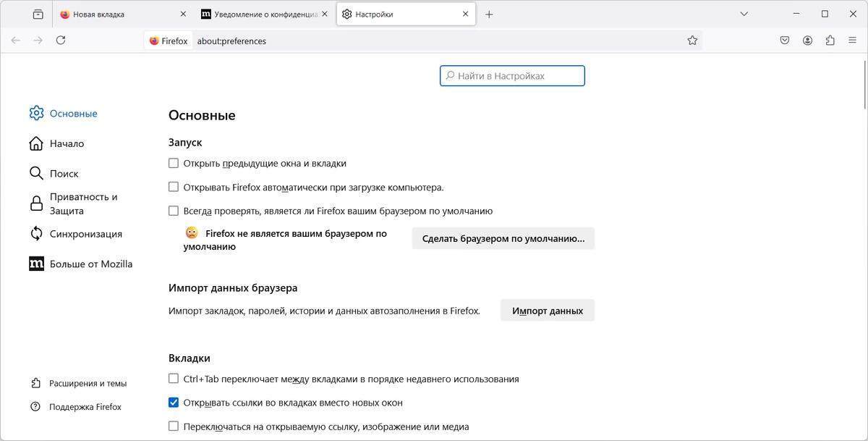The height and width of the screenshot is (441, 868).
Task: Click the Импорт данных button
Action: coord(548,311)
